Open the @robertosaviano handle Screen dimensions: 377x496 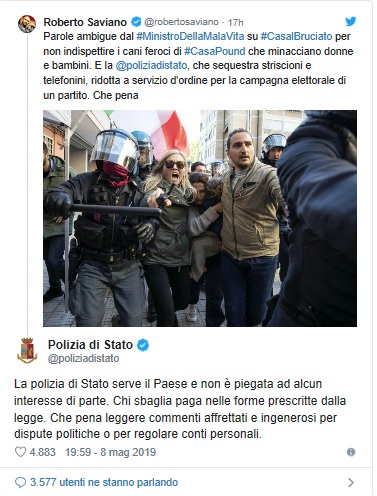(181, 22)
